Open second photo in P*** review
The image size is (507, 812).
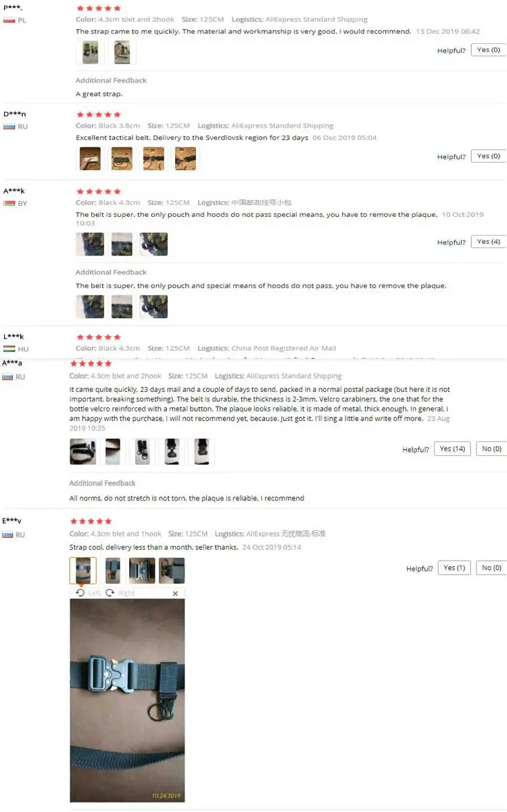pos(122,52)
